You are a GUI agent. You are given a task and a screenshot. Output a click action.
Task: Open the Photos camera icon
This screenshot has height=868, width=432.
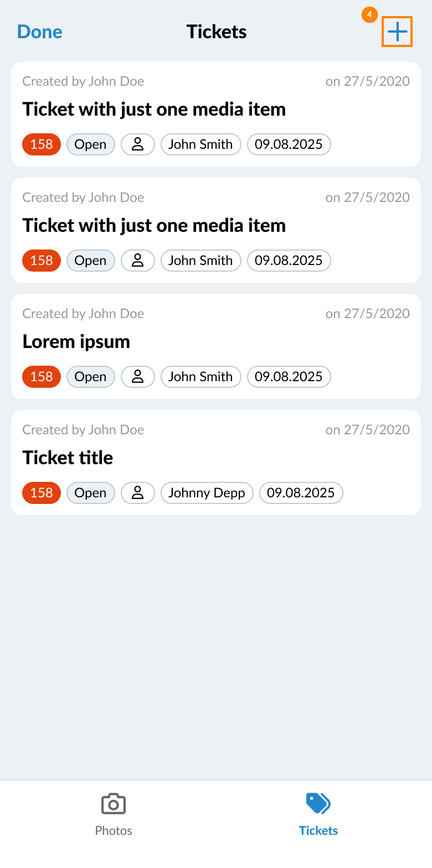coord(114,804)
